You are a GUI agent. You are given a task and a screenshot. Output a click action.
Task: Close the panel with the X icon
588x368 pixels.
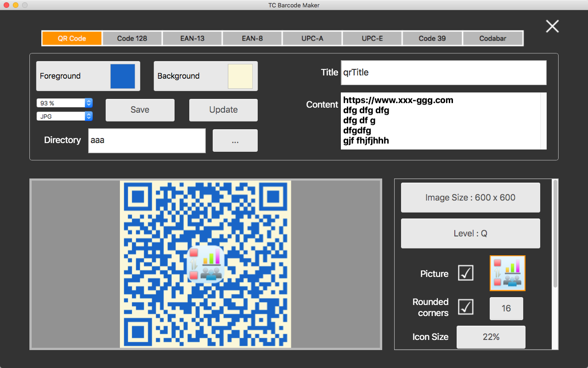(552, 26)
